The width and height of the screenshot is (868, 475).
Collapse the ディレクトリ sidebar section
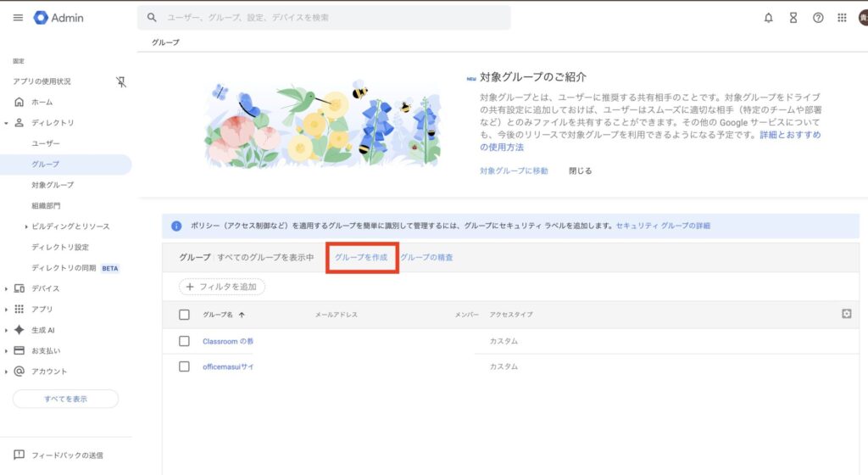7,123
